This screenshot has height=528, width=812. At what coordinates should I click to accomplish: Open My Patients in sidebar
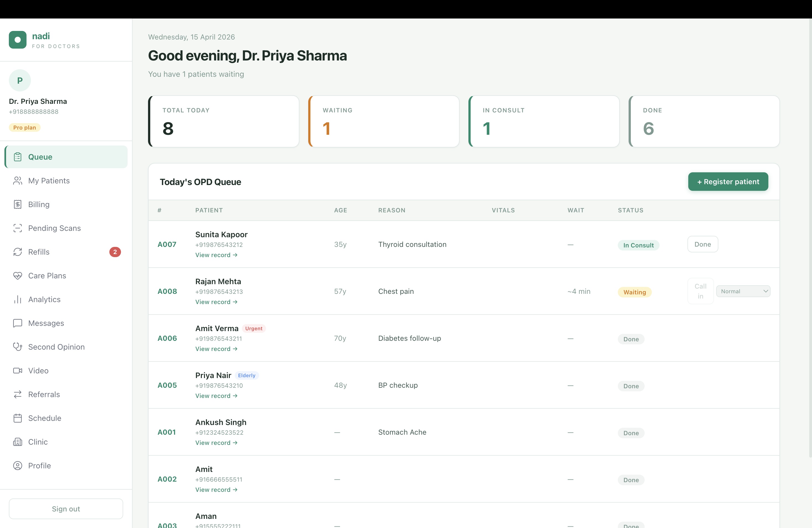pyautogui.click(x=66, y=181)
